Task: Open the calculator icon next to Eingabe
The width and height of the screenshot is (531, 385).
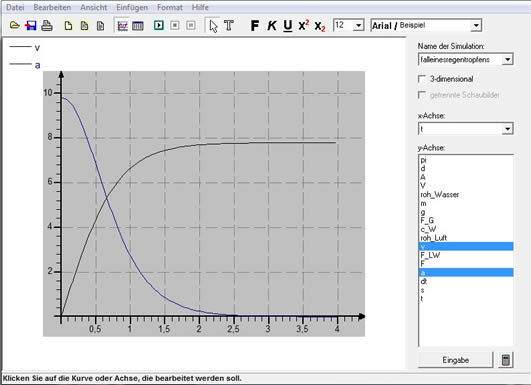Action: pyautogui.click(x=506, y=360)
